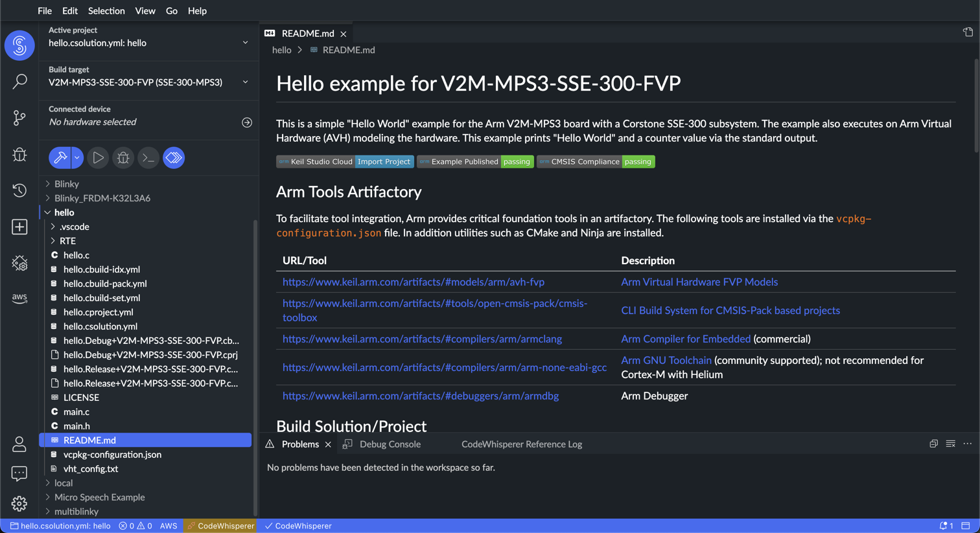Open the Source Control view icon
The width and height of the screenshot is (980, 533).
coord(19,118)
